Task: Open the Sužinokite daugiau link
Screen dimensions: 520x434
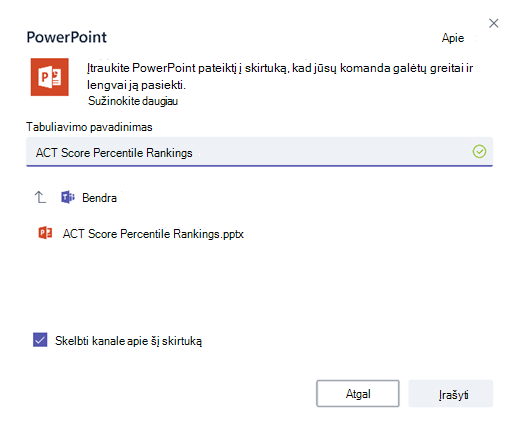Action: click(133, 101)
